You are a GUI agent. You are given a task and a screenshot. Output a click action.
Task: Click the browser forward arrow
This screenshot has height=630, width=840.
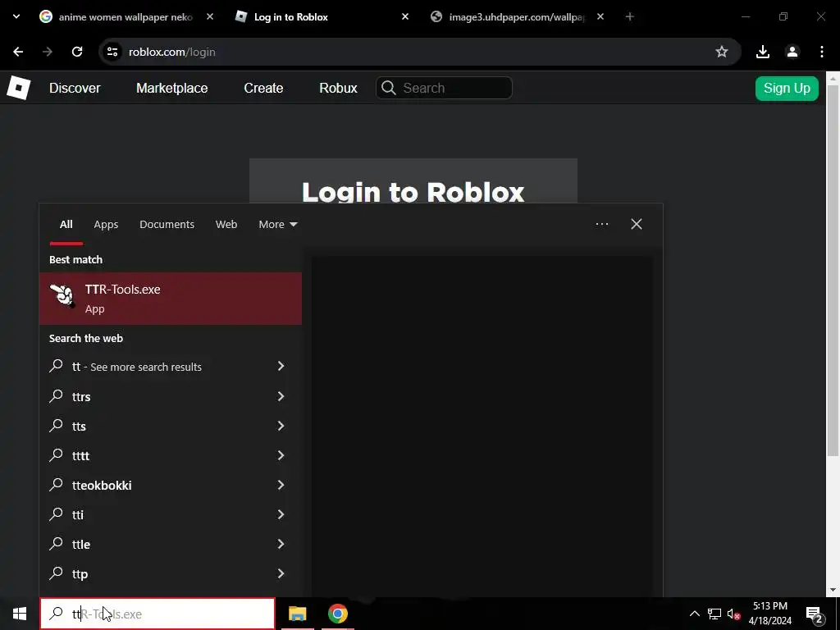click(x=48, y=52)
